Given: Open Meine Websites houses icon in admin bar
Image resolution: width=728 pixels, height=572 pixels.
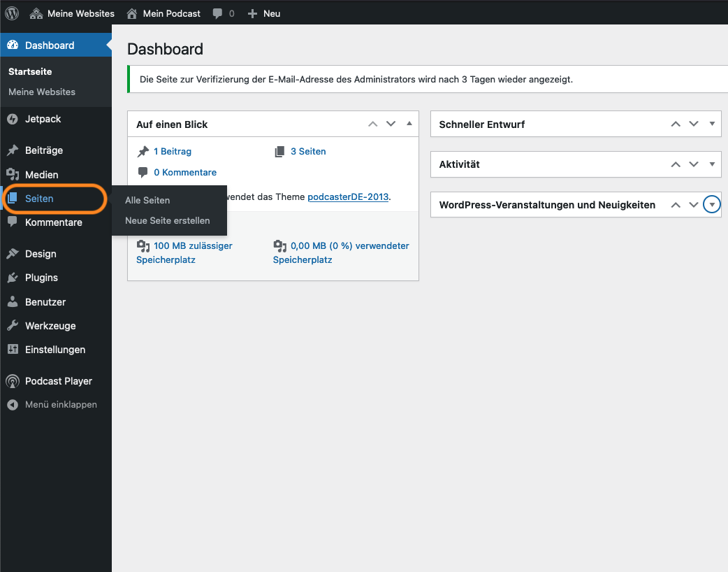Looking at the screenshot, I should click(x=36, y=13).
